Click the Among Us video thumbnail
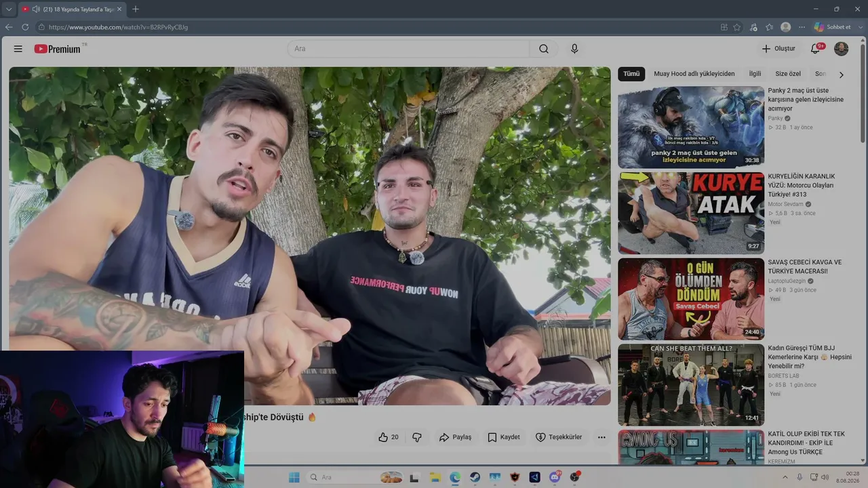This screenshot has height=488, width=868. [691, 447]
